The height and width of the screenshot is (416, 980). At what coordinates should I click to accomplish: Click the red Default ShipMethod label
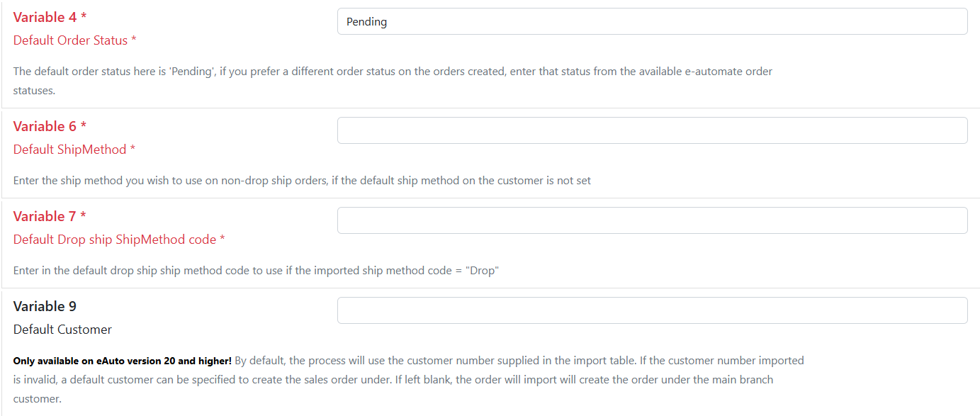69,150
